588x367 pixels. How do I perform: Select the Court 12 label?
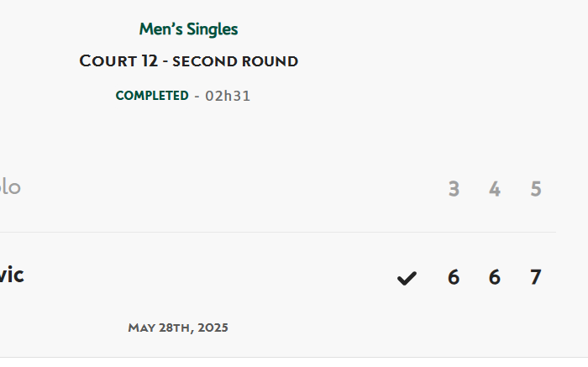(x=118, y=61)
